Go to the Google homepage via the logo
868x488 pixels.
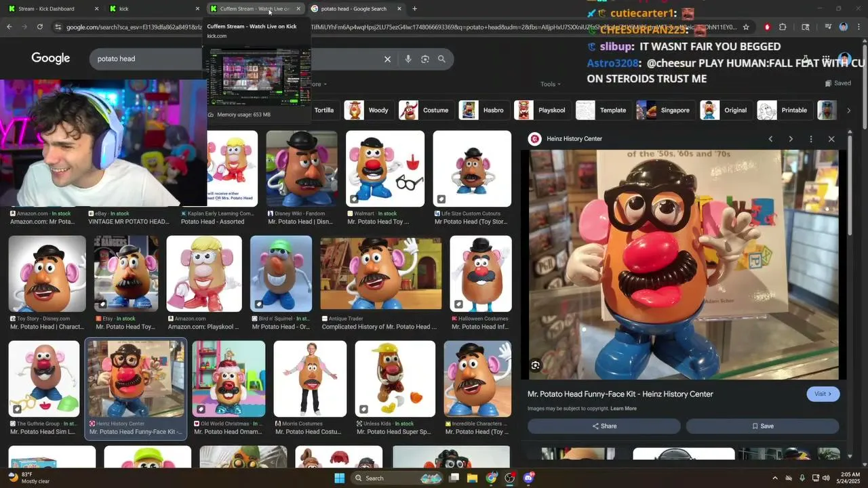coord(51,58)
